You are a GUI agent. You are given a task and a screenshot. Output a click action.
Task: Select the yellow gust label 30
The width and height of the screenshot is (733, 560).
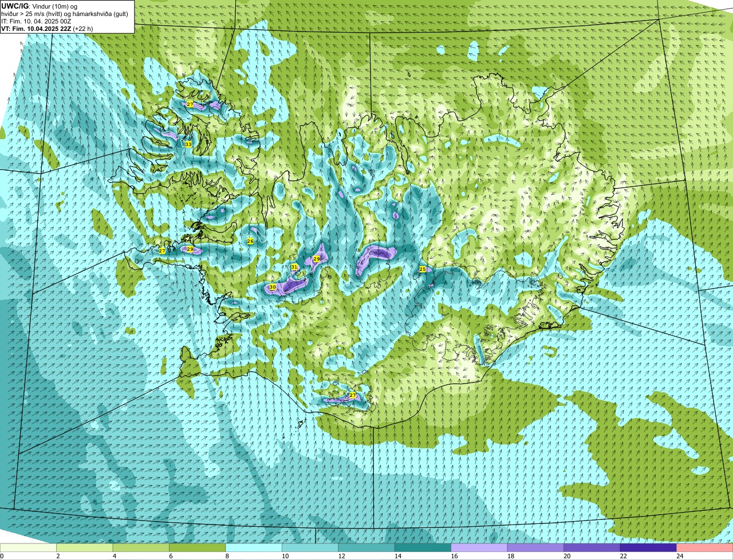(273, 287)
